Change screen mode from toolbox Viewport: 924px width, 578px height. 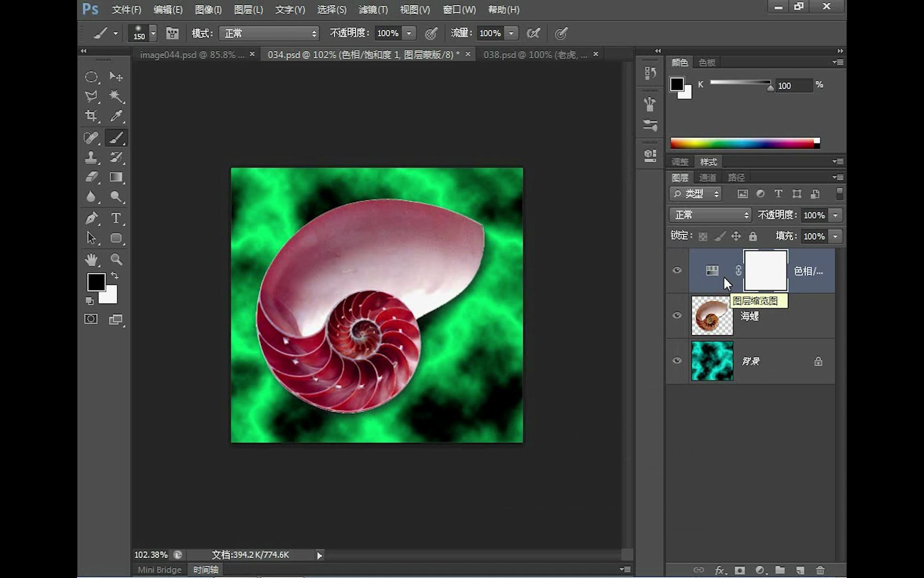(x=115, y=320)
